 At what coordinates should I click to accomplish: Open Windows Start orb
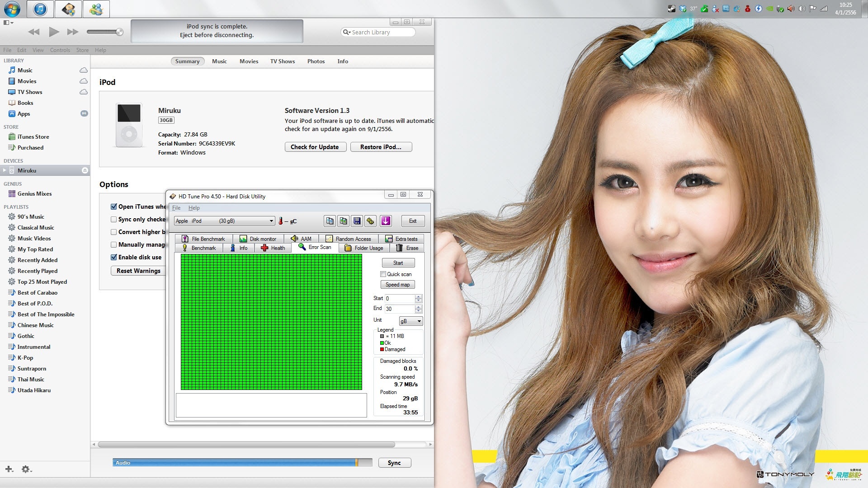[12, 9]
